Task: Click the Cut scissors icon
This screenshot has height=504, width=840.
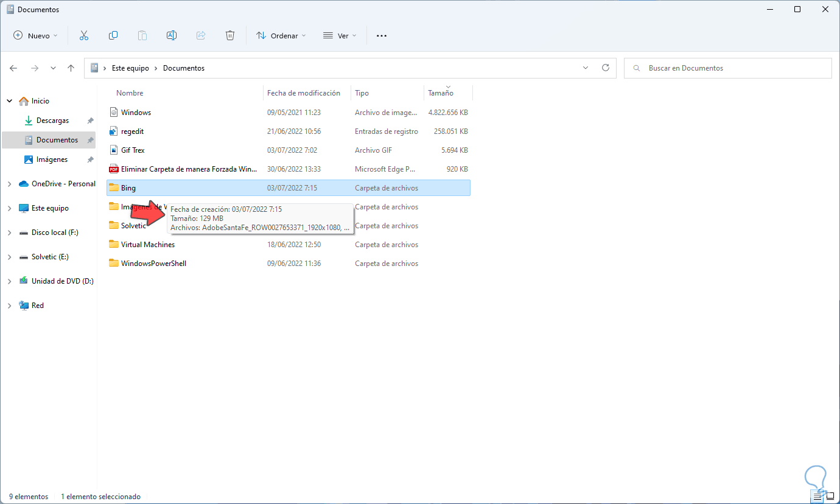Action: tap(84, 36)
